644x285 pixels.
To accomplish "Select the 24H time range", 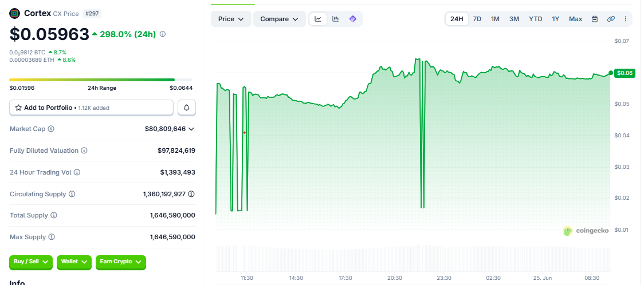I will 457,19.
